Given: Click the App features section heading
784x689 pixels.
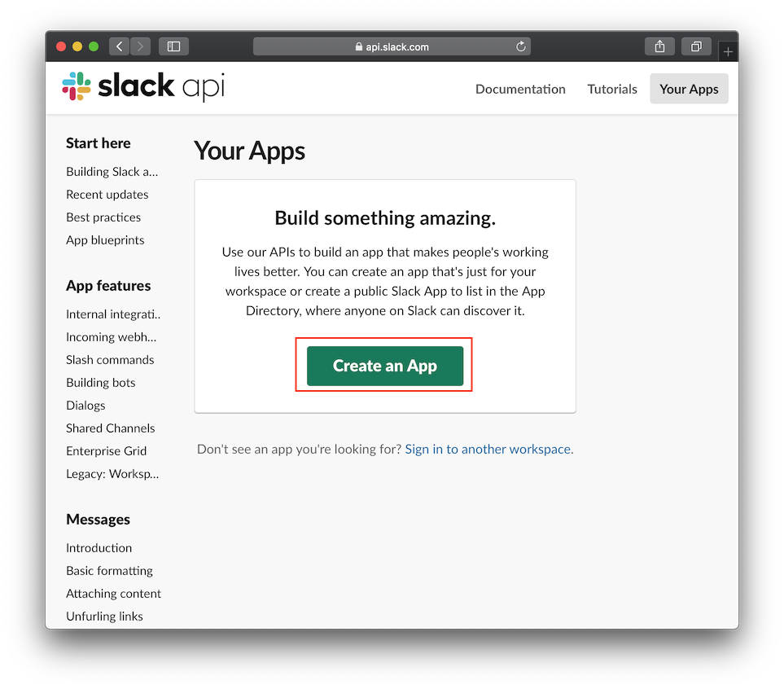Looking at the screenshot, I should click(108, 286).
